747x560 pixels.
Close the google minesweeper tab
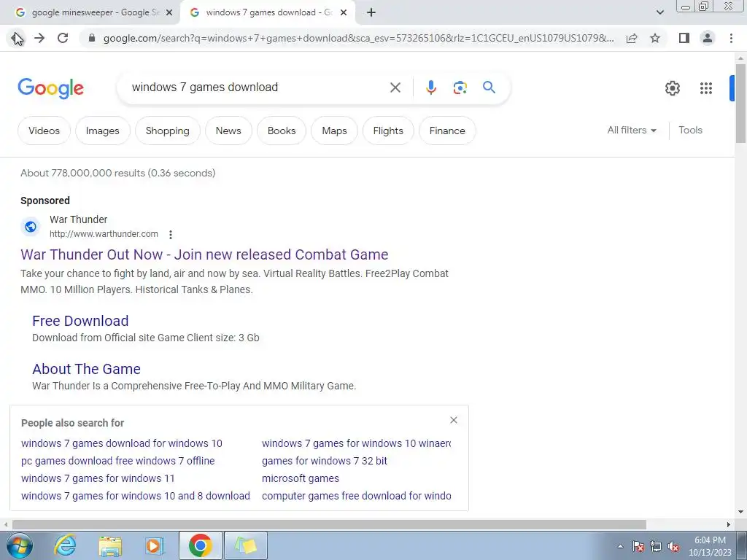[169, 13]
